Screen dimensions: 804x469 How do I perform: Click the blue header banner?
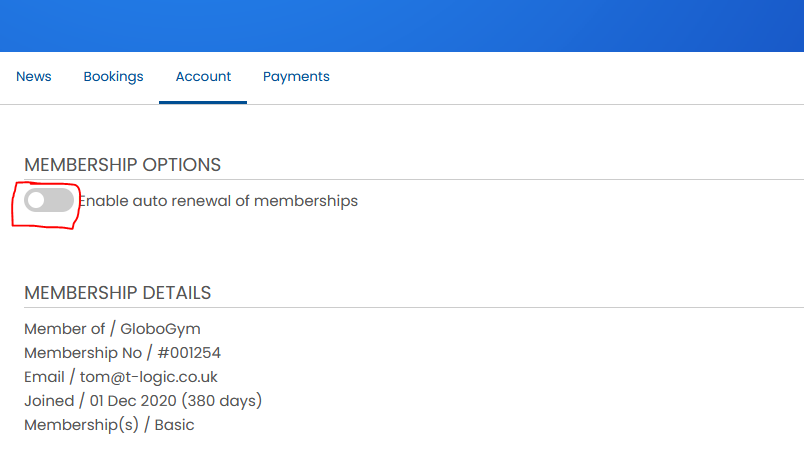click(x=402, y=26)
